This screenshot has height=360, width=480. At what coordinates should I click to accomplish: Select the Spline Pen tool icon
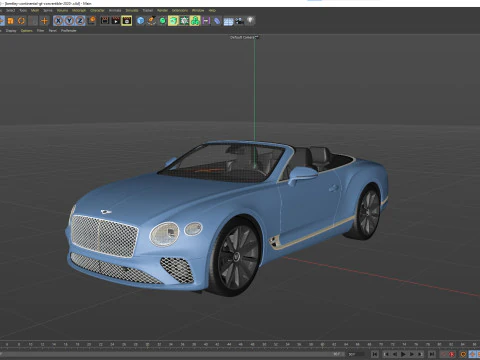coord(151,21)
